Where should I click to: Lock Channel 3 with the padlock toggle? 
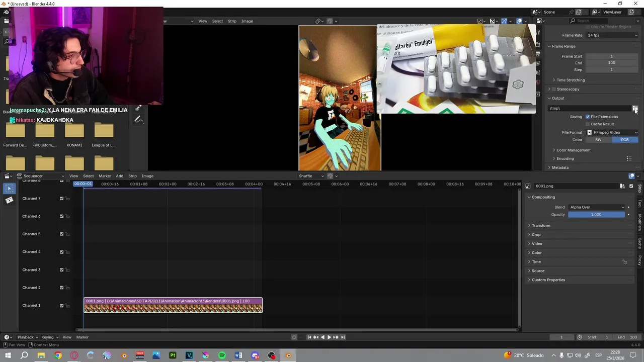[67, 270]
